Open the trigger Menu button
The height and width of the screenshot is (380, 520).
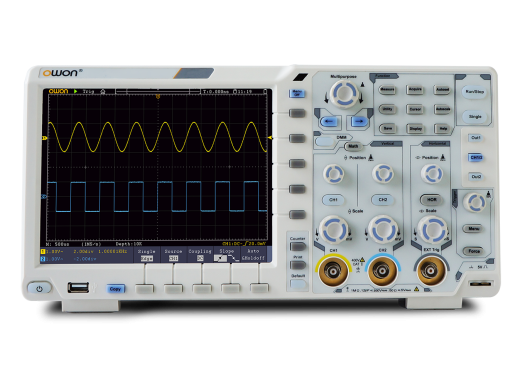pyautogui.click(x=473, y=229)
